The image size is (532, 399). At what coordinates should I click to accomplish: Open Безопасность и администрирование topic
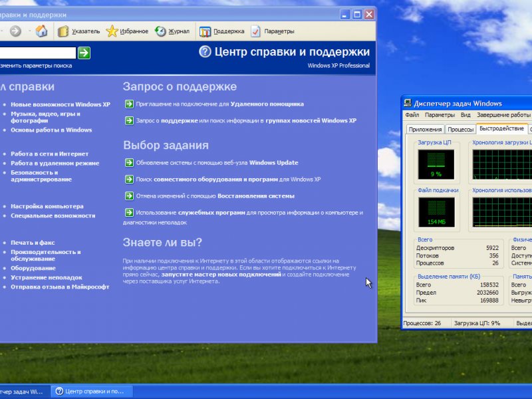(x=41, y=176)
